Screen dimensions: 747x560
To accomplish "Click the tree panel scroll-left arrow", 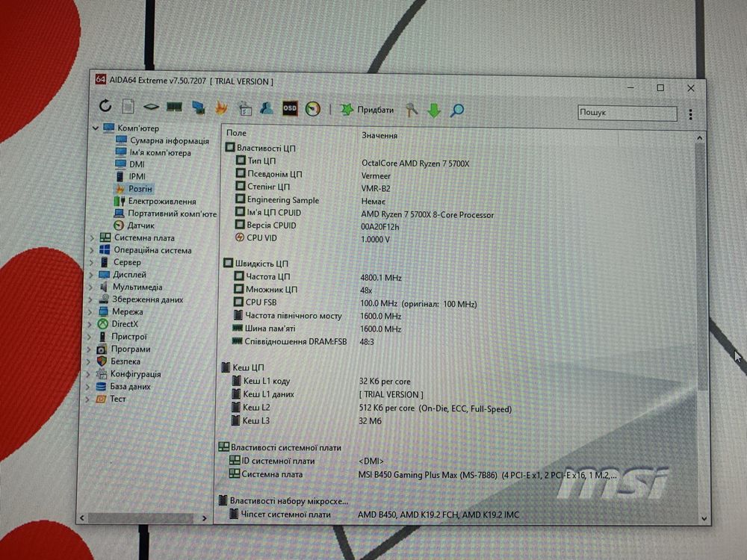I will [x=82, y=517].
